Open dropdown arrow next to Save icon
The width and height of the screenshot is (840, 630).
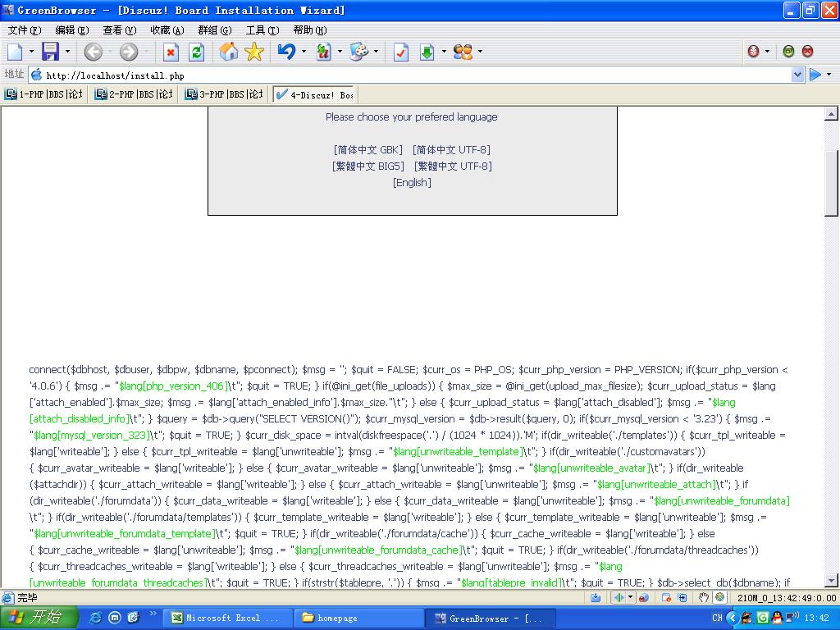tap(67, 52)
